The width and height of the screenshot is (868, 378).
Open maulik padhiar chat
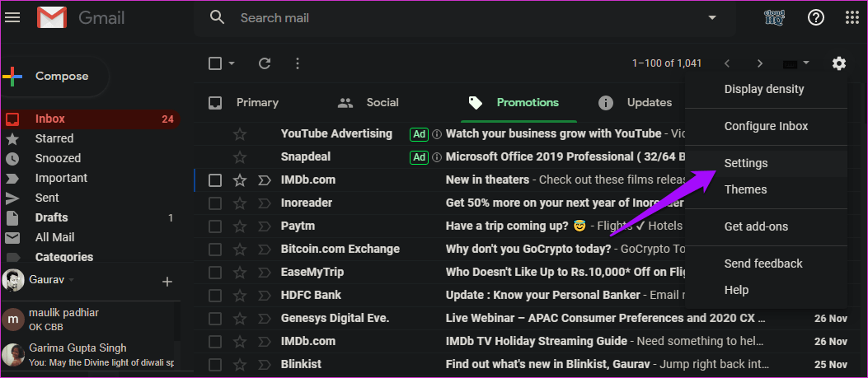88,320
